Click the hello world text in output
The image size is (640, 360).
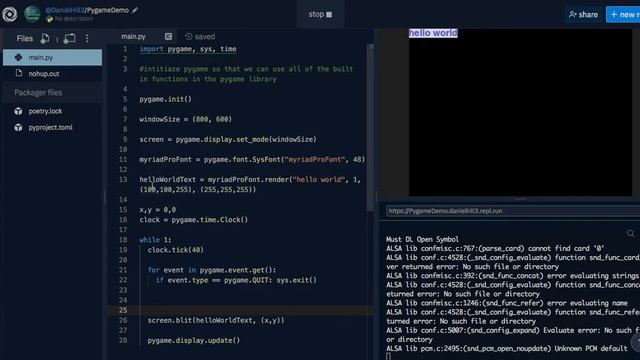[x=433, y=33]
